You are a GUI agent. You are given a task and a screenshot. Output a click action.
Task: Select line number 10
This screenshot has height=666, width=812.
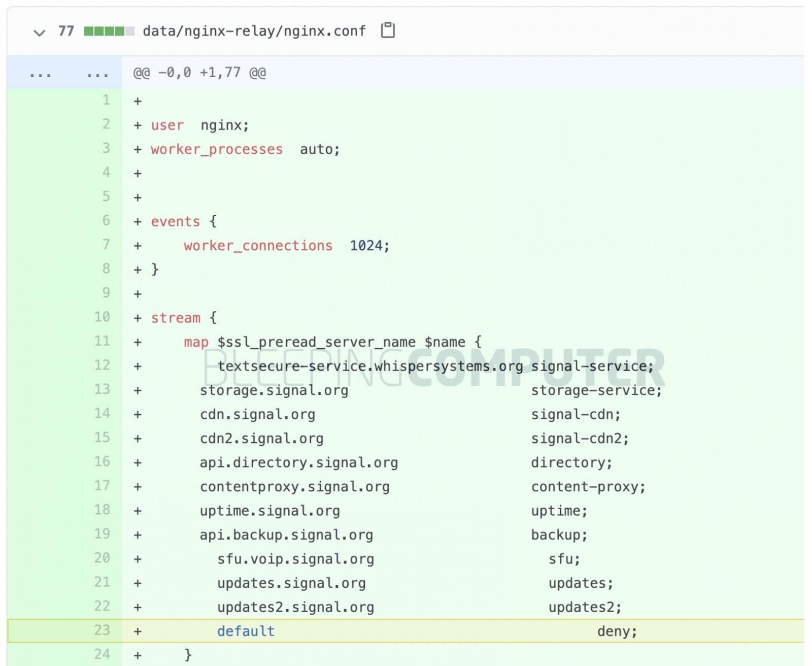click(102, 317)
